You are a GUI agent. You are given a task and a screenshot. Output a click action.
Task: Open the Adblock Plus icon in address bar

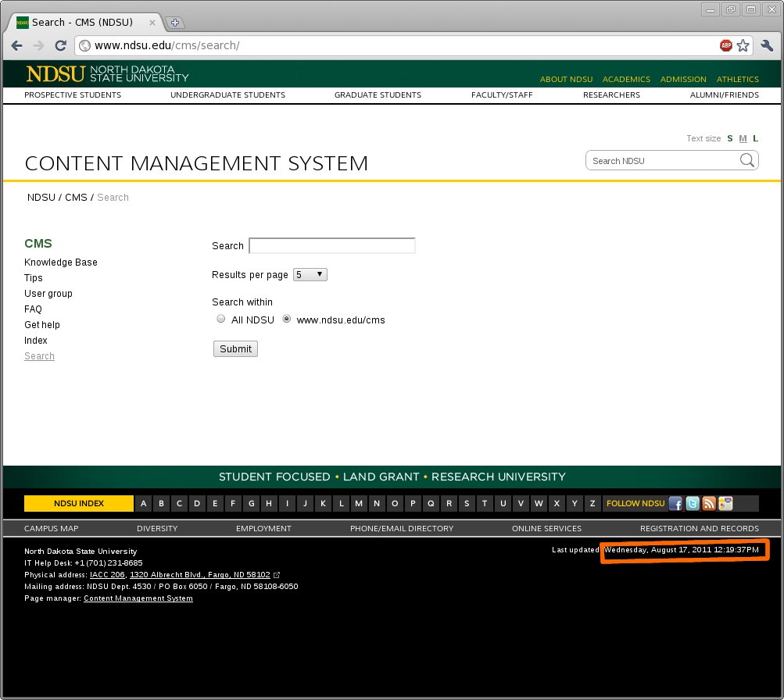(x=726, y=45)
